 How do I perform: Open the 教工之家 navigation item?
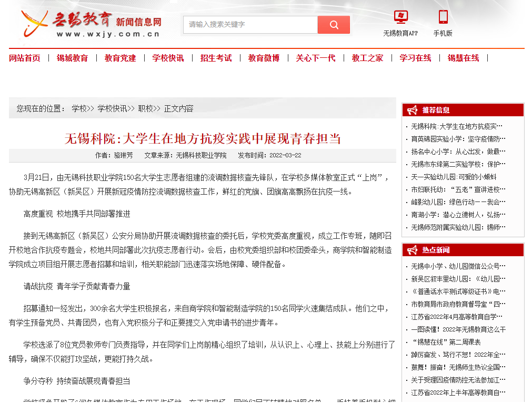[x=367, y=58]
